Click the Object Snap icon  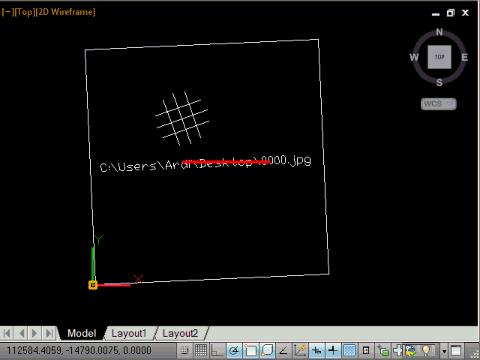pos(251,350)
